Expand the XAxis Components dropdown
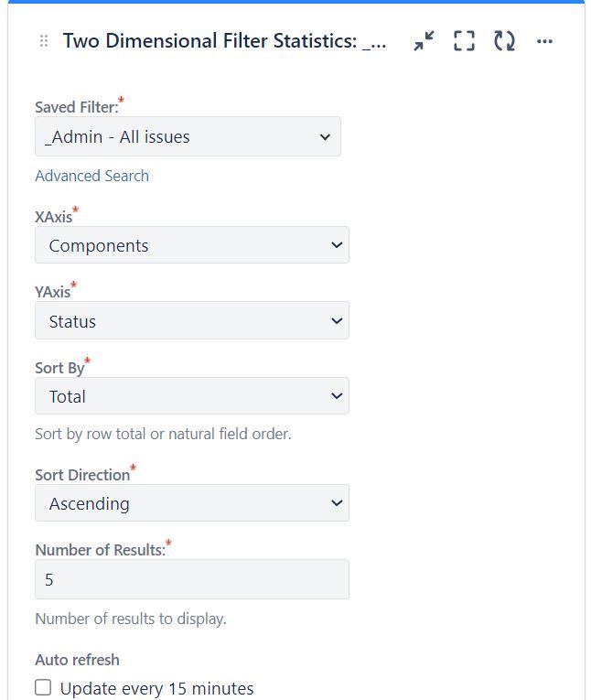The height and width of the screenshot is (700, 591). (191, 245)
